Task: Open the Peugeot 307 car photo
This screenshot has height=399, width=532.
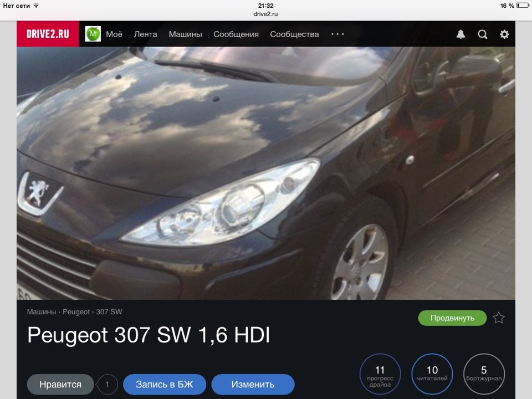Action: point(266,173)
